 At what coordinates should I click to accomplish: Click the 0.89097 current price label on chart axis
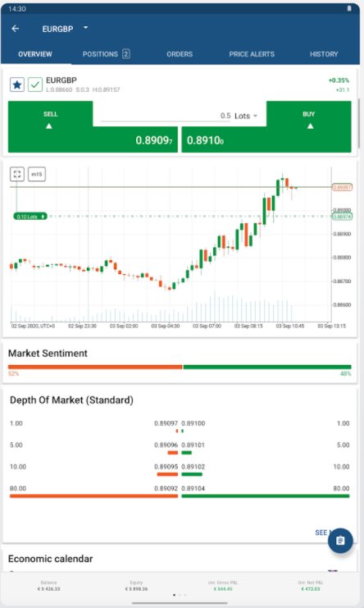[x=342, y=187]
